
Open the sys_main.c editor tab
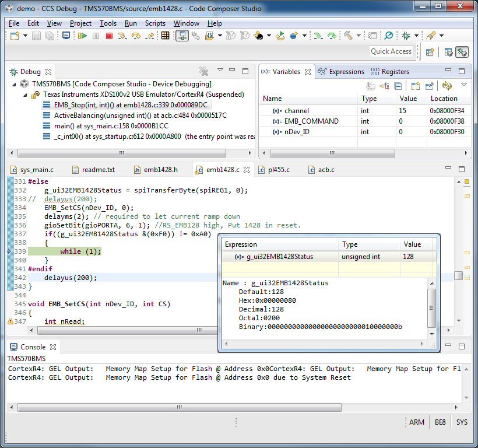point(32,170)
